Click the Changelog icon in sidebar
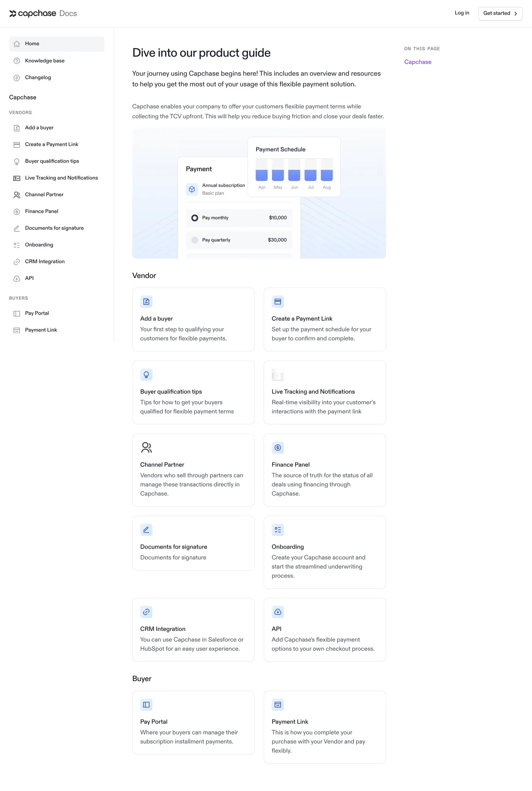The image size is (532, 791). (x=17, y=78)
